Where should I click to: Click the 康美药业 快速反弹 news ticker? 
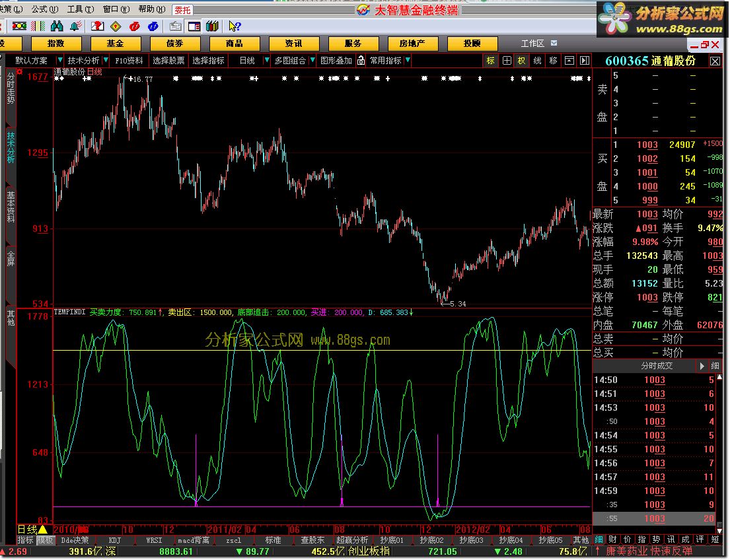click(649, 551)
